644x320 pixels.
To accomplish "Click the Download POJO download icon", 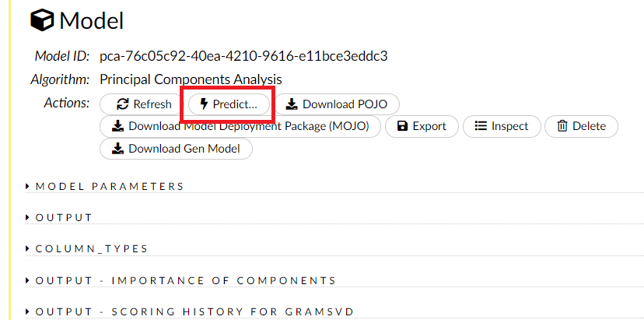I will [292, 104].
